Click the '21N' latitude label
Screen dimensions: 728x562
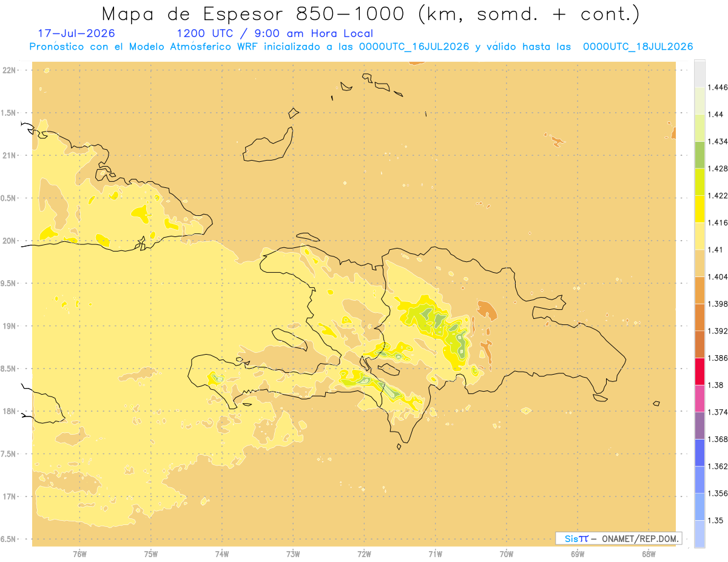(x=8, y=156)
